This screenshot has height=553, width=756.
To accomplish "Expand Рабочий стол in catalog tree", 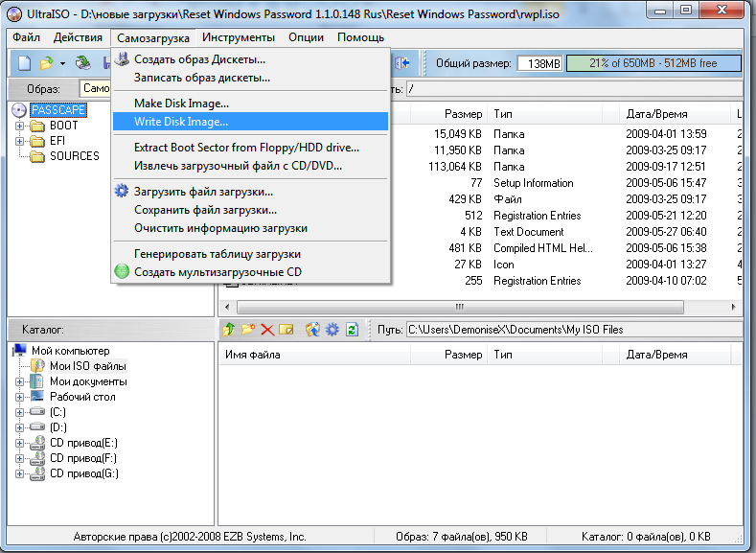I will click(x=19, y=398).
